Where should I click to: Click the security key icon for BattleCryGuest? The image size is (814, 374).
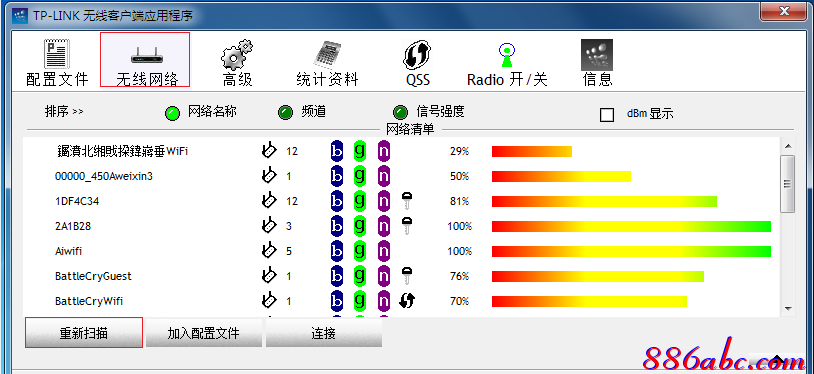[x=407, y=275]
